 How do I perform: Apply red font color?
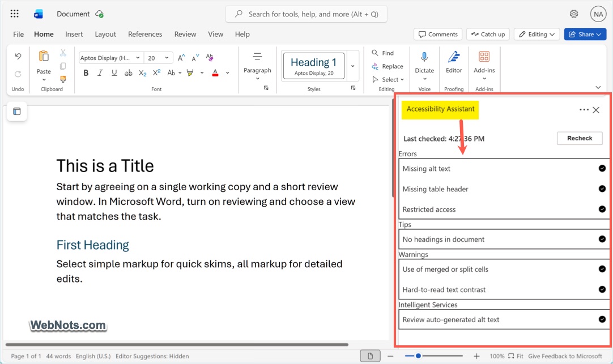[215, 72]
